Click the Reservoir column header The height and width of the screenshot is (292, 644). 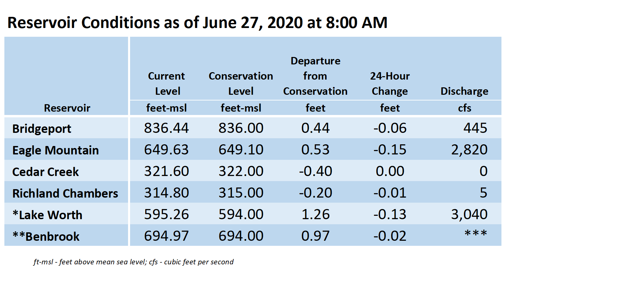[67, 108]
